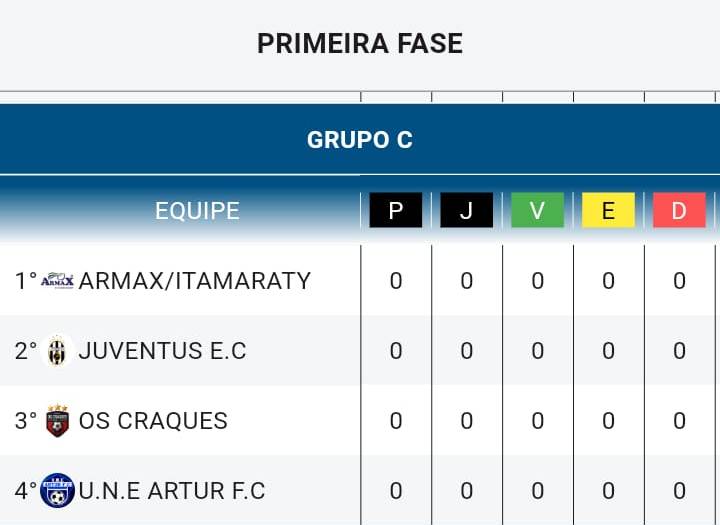Click the U.N.E Artur F.C badge
The width and height of the screenshot is (720, 525).
point(57,491)
